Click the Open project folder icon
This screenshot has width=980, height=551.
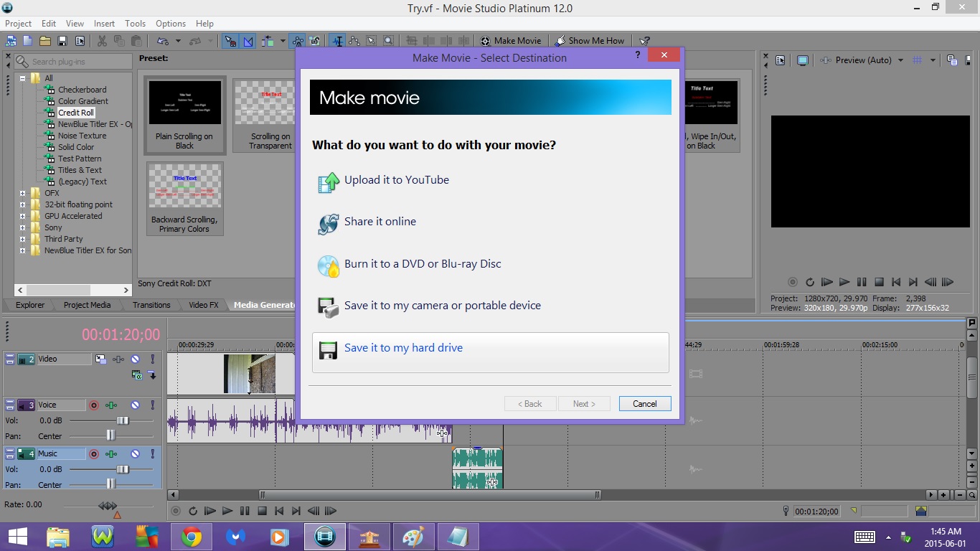(44, 41)
